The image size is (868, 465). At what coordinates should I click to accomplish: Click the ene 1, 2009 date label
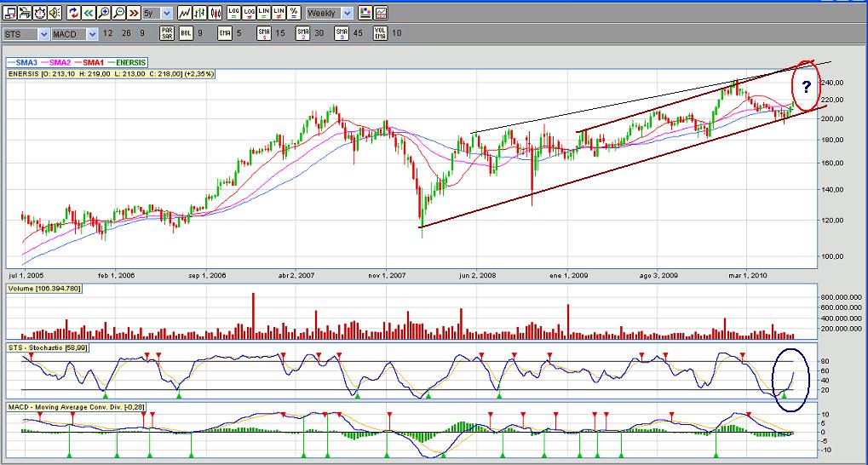[x=567, y=276]
